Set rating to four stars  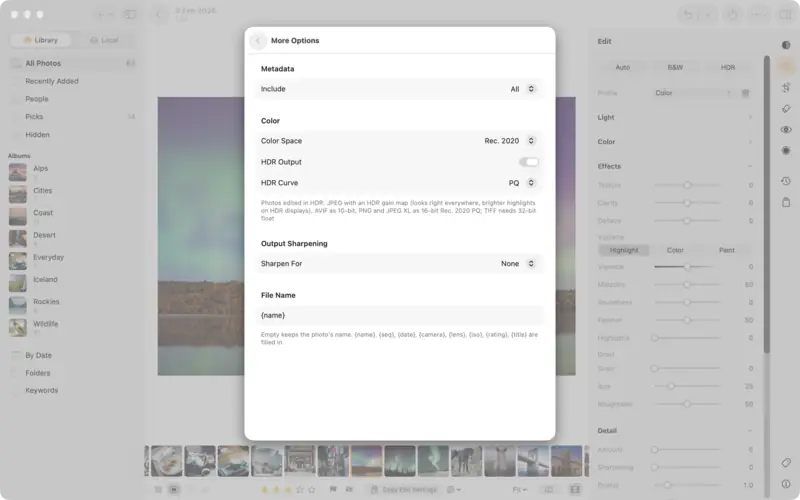[x=300, y=490]
